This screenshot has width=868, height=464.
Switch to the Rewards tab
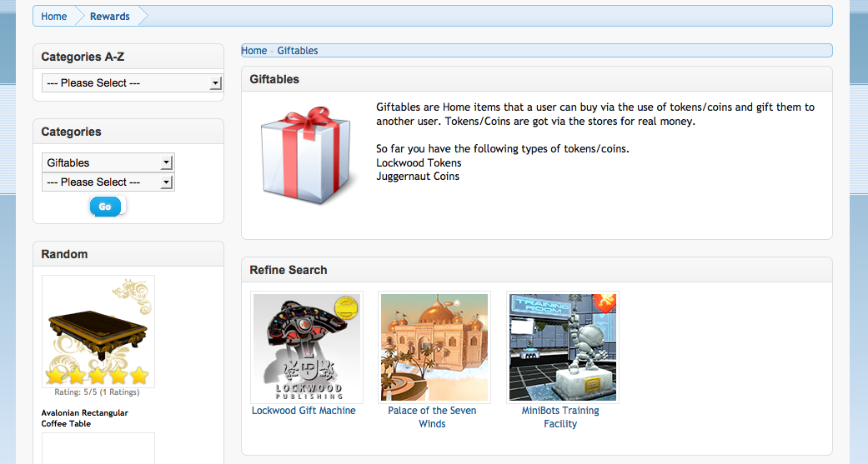pos(110,17)
